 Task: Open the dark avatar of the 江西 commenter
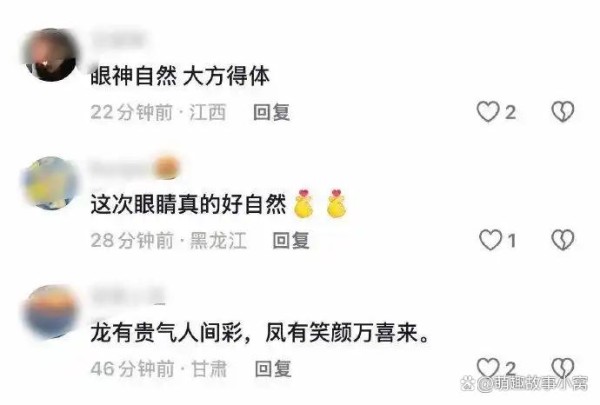(50, 55)
